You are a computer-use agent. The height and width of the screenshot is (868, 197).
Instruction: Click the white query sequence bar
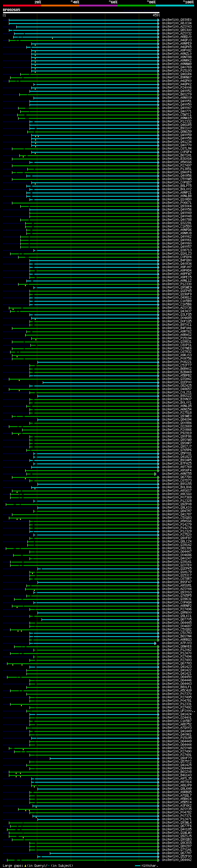pos(81,12)
